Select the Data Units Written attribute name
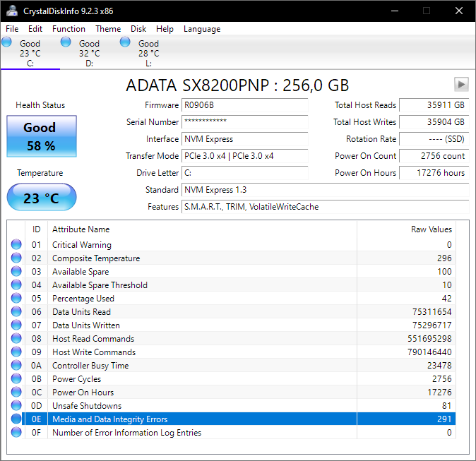Viewport: 476px width, 461px height. tap(86, 325)
